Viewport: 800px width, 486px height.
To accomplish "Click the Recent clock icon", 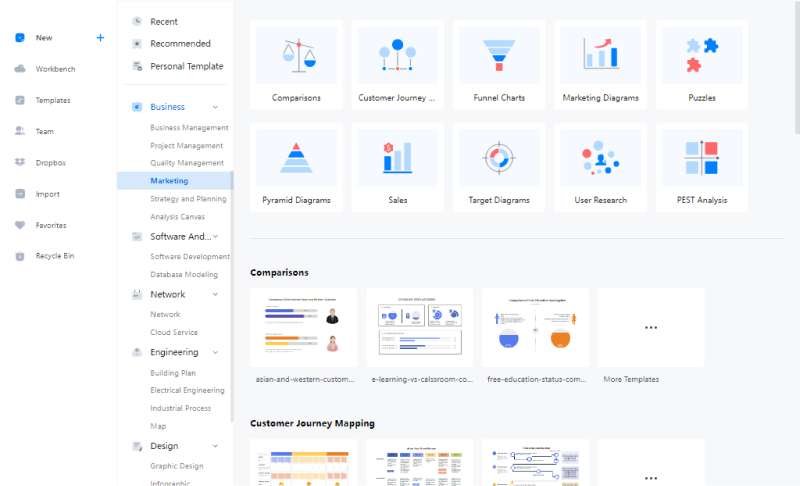I will coord(137,21).
